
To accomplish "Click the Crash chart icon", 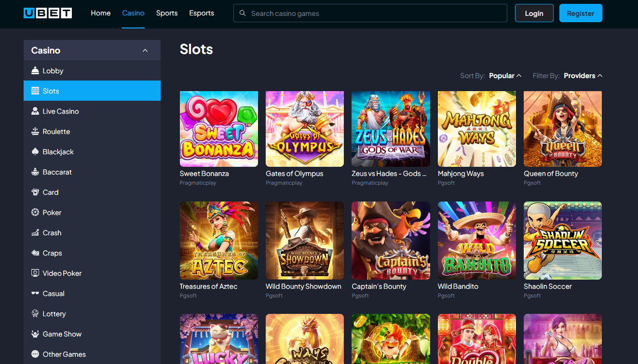I will tap(35, 233).
